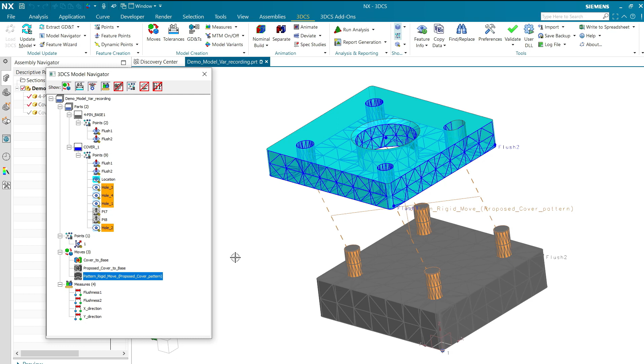644x364 pixels.
Task: Open the Assemblies ribbon tab
Action: (272, 16)
